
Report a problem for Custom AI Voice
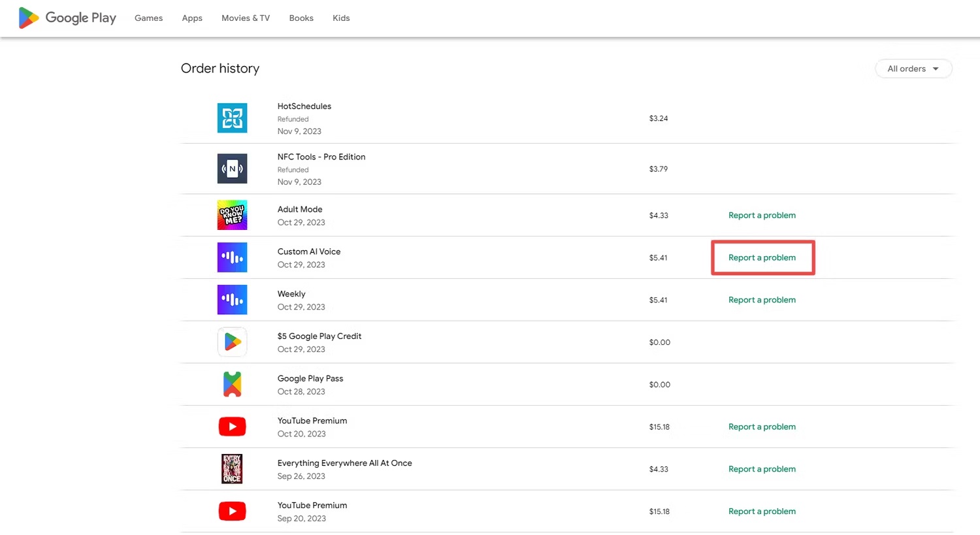762,257
